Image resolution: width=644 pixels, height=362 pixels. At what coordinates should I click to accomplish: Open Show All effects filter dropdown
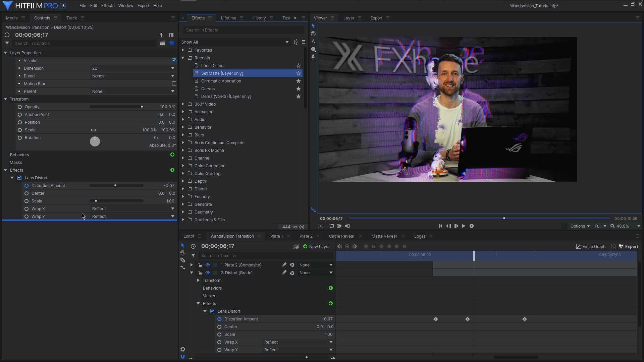coord(235,42)
